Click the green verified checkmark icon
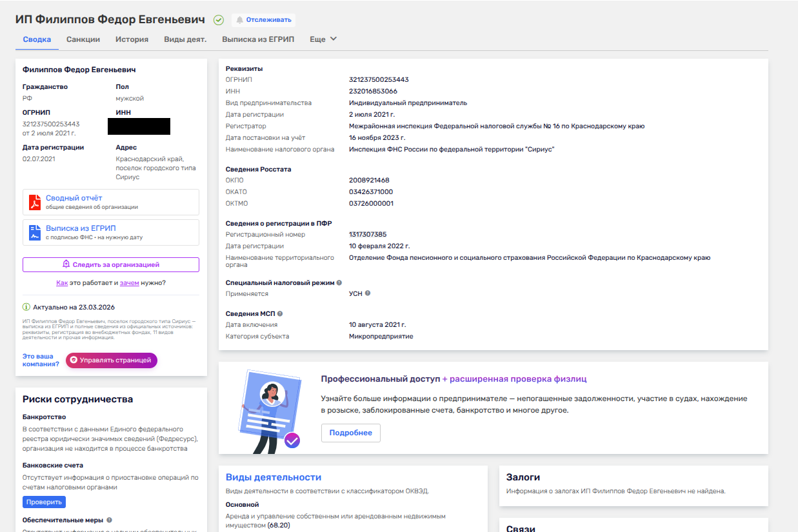 click(x=219, y=20)
